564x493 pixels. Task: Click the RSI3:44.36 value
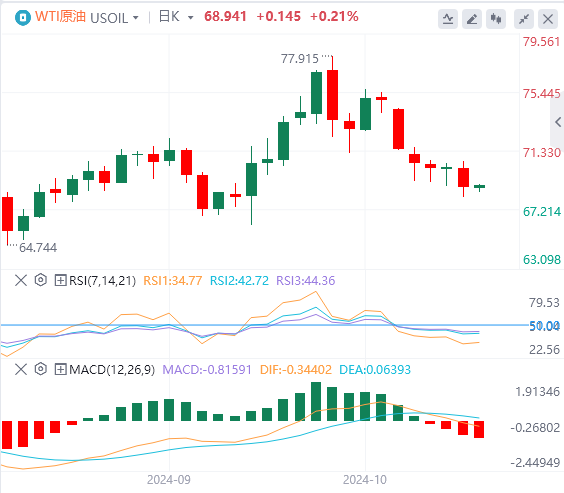305,280
